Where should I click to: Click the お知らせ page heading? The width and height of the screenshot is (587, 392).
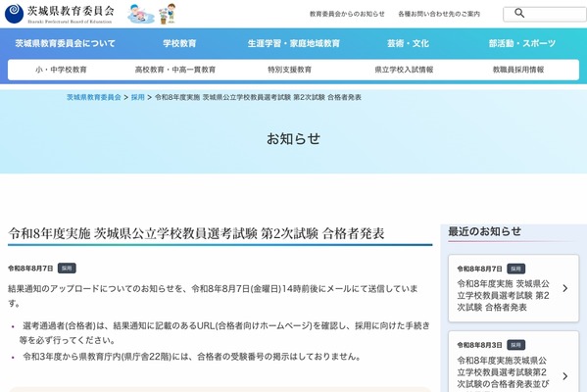pyautogui.click(x=294, y=138)
